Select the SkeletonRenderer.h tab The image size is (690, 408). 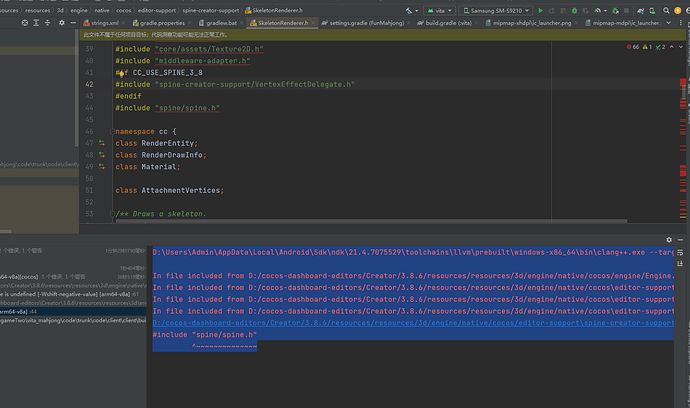(283, 23)
